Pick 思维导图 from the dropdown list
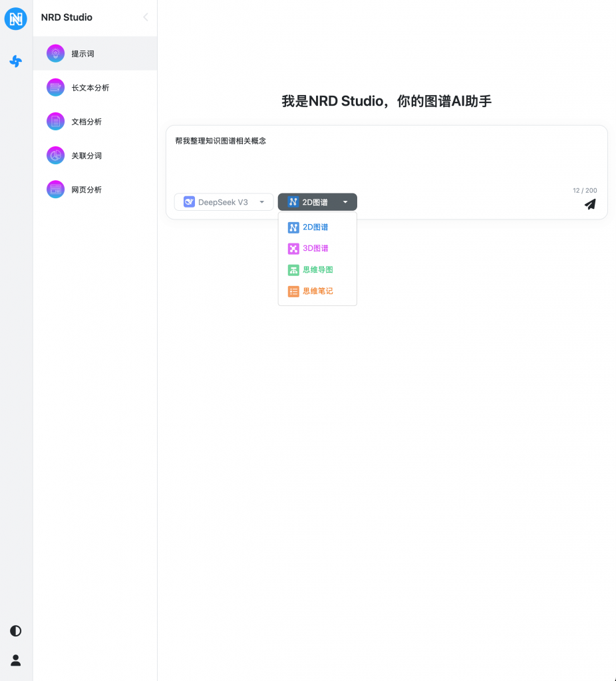The width and height of the screenshot is (616, 681). pos(317,270)
